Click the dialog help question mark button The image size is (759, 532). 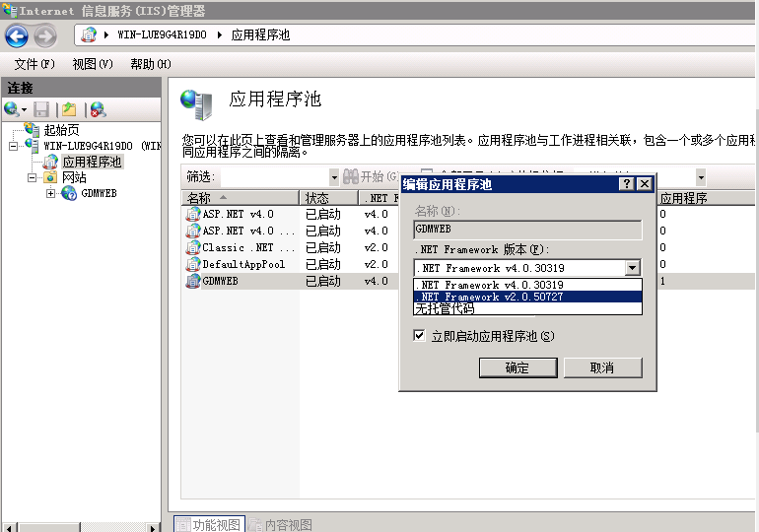[626, 184]
